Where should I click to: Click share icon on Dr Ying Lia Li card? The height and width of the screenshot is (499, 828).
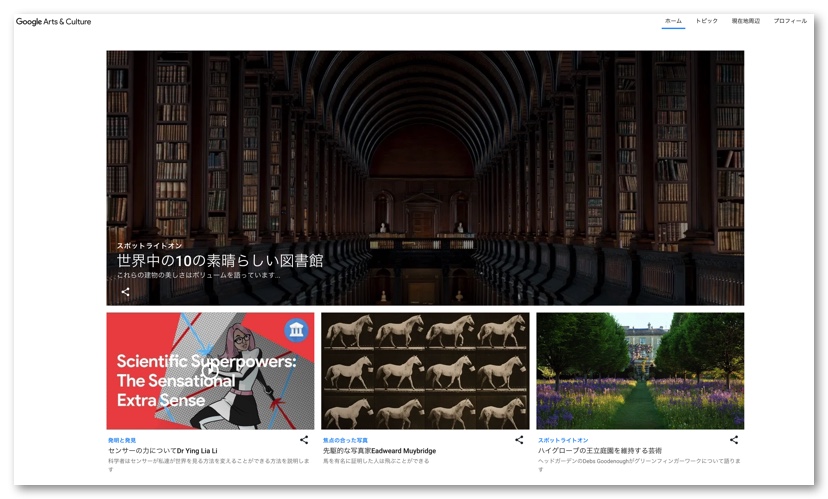pyautogui.click(x=304, y=440)
